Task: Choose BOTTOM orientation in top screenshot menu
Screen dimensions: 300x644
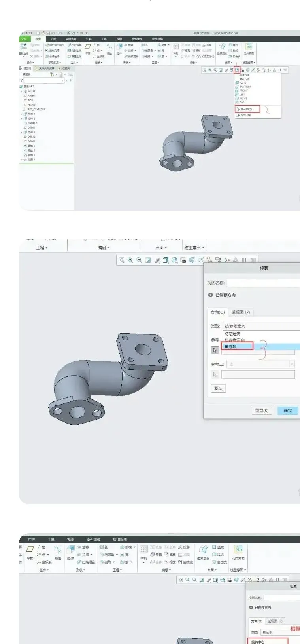Action: pyautogui.click(x=243, y=87)
